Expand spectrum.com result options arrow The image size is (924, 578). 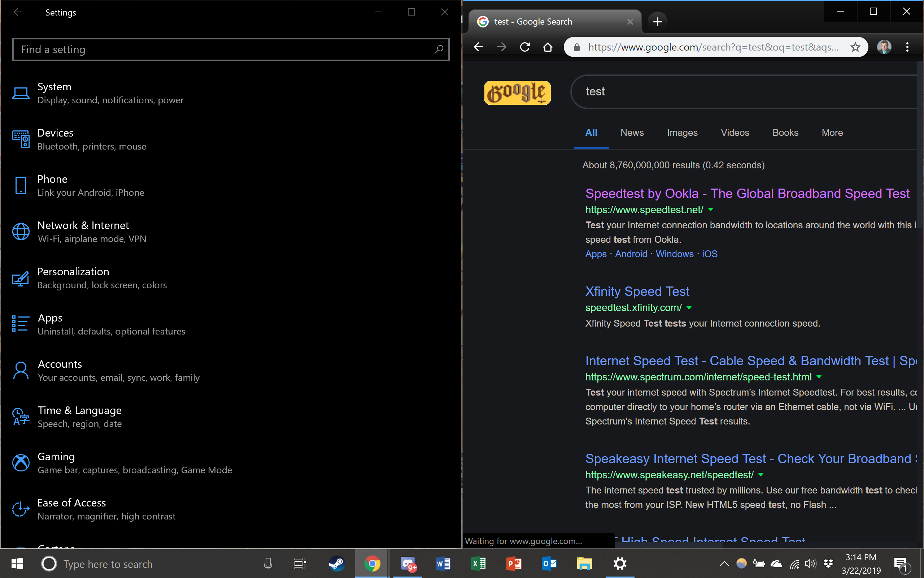click(x=819, y=377)
